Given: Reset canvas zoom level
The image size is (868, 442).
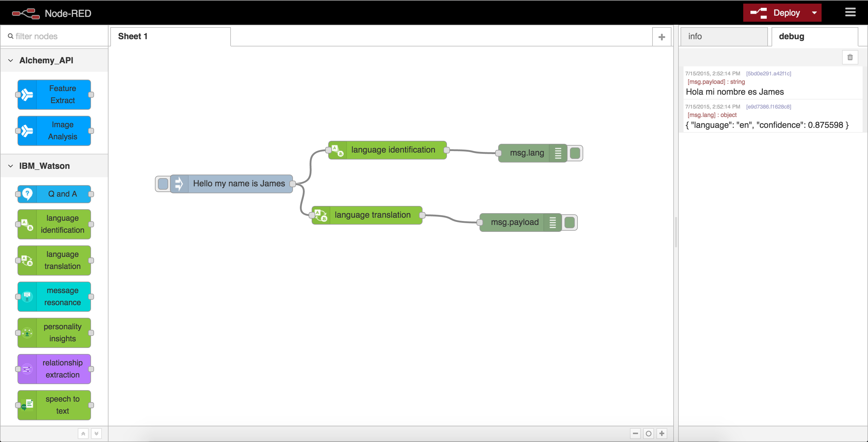Looking at the screenshot, I should pos(648,433).
